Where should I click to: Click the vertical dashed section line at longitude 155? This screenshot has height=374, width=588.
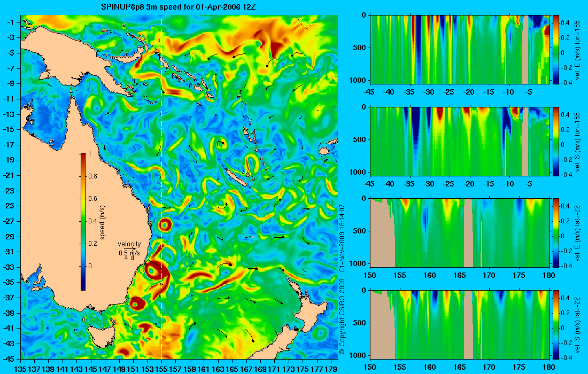click(x=161, y=187)
